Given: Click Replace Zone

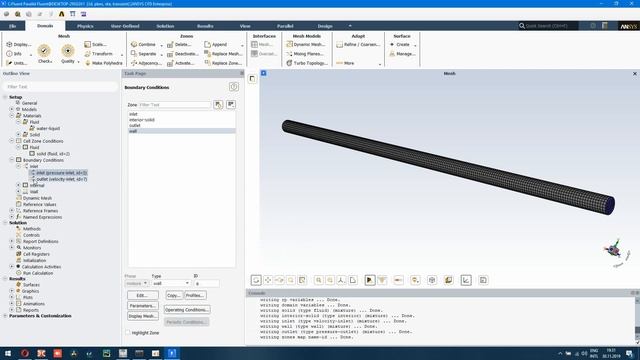Looking at the screenshot, I should click(x=223, y=63).
